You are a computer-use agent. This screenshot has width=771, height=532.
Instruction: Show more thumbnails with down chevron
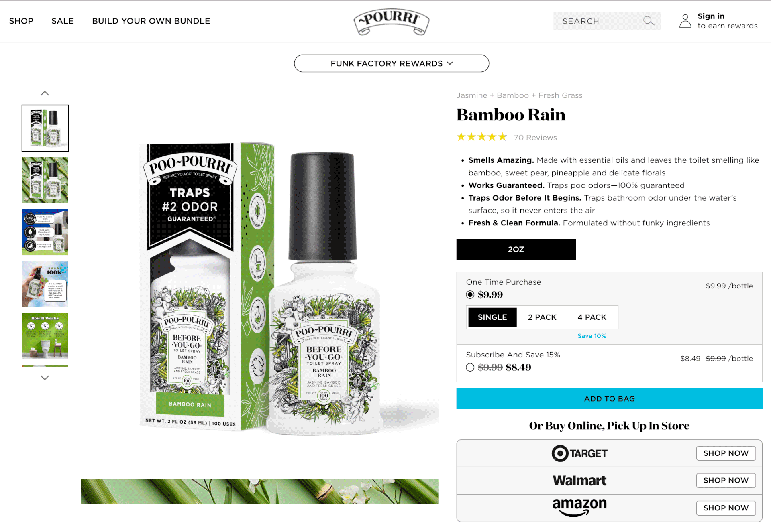[45, 378]
